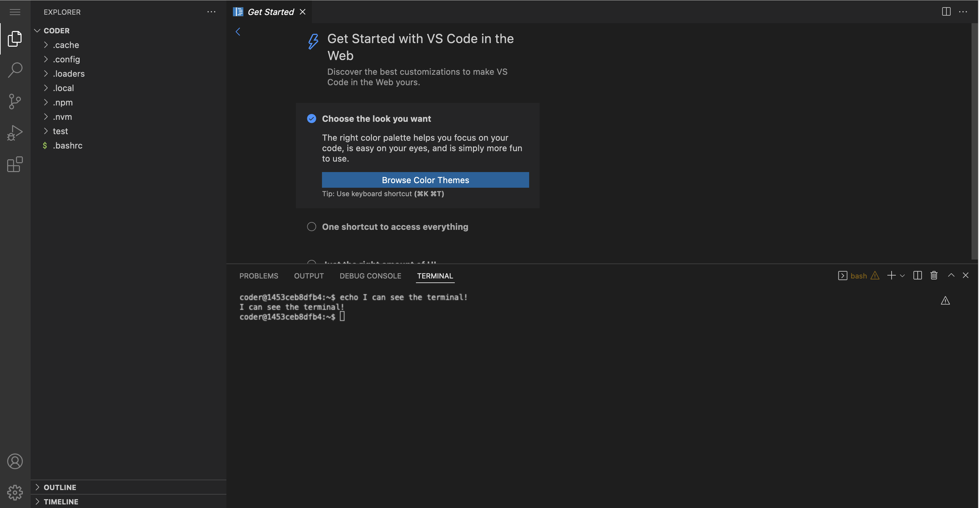Click the Browse Color Themes button
This screenshot has width=980, height=508.
click(425, 180)
